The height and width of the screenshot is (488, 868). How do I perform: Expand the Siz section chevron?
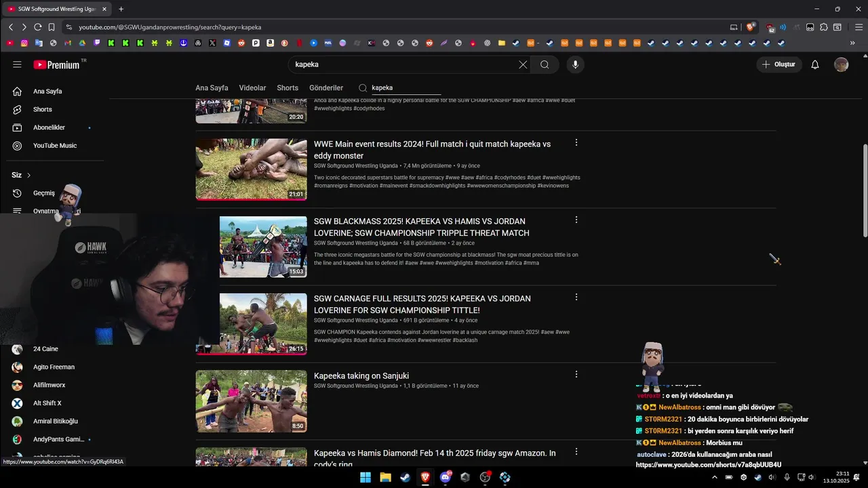pyautogui.click(x=28, y=176)
